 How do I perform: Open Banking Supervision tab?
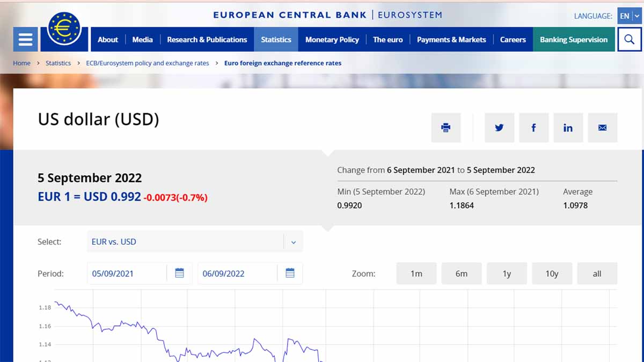[573, 40]
